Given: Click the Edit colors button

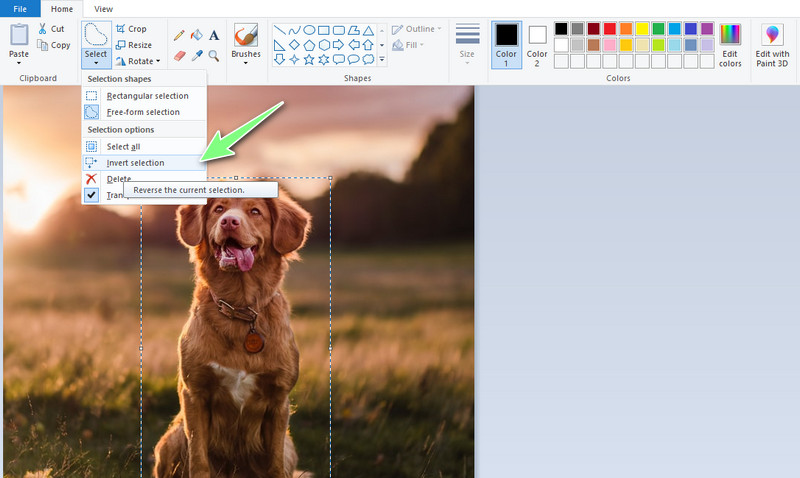Looking at the screenshot, I should 730,46.
